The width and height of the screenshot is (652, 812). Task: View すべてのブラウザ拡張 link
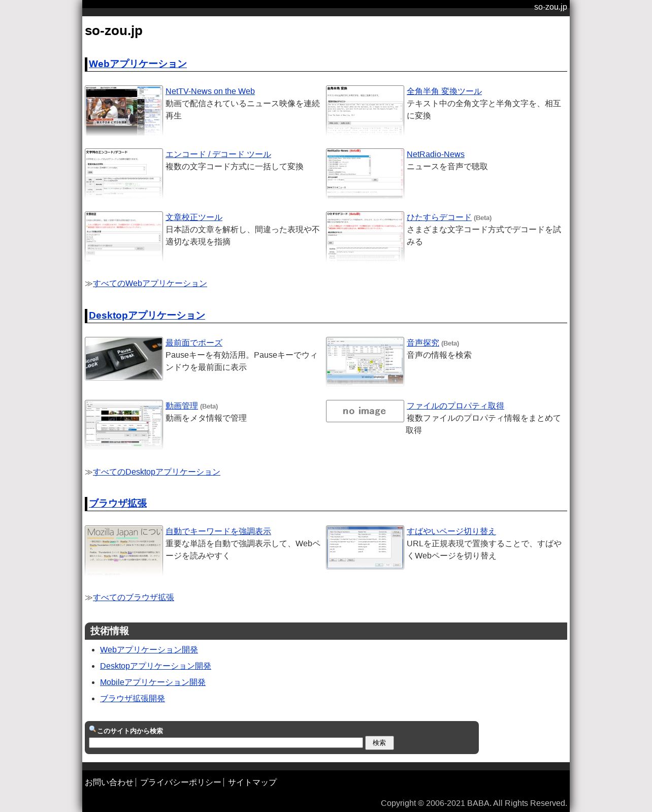pos(134,598)
